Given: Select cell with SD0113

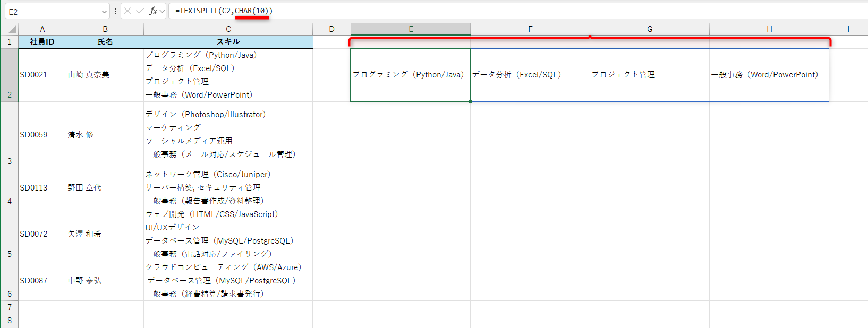Looking at the screenshot, I should point(42,188).
